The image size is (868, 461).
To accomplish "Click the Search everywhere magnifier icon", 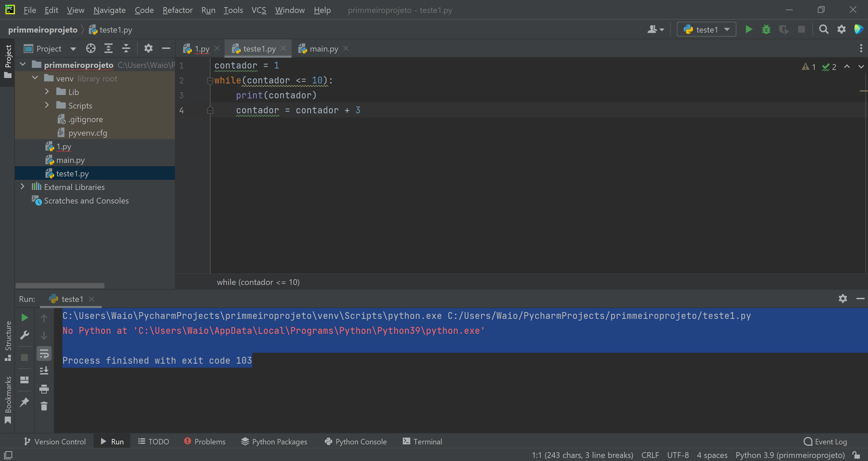I will pos(824,30).
